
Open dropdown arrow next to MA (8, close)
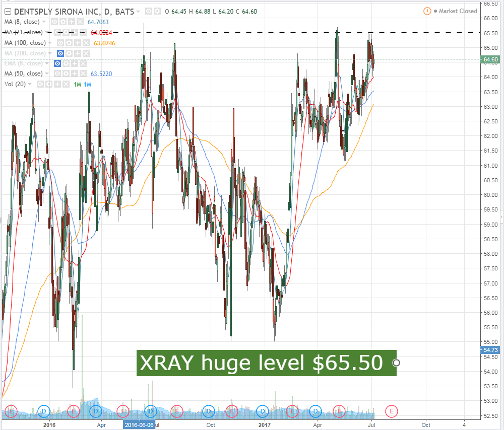(x=44, y=22)
